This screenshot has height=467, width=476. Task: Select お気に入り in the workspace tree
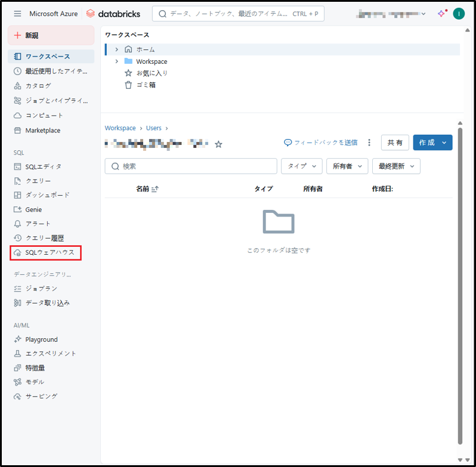pyautogui.click(x=152, y=73)
